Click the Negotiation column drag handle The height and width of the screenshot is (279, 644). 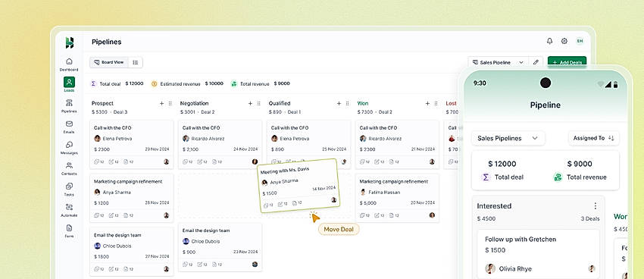tap(259, 104)
